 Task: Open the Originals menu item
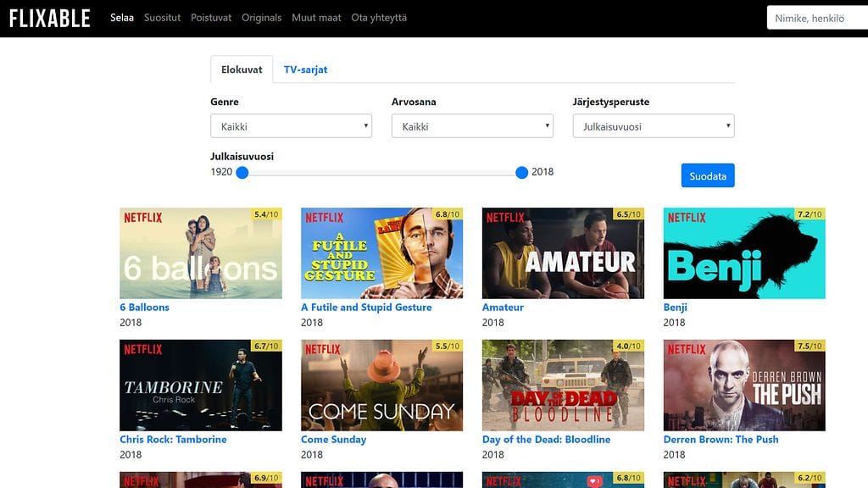click(262, 17)
